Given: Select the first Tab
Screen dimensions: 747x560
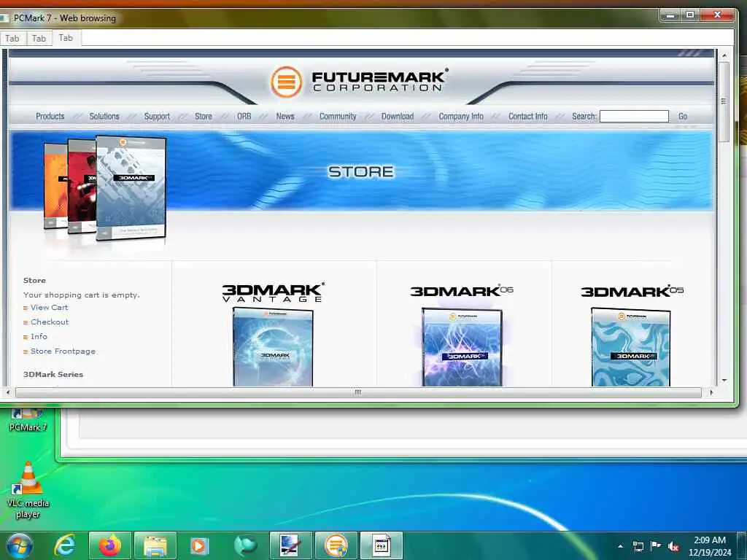Looking at the screenshot, I should coord(12,39).
